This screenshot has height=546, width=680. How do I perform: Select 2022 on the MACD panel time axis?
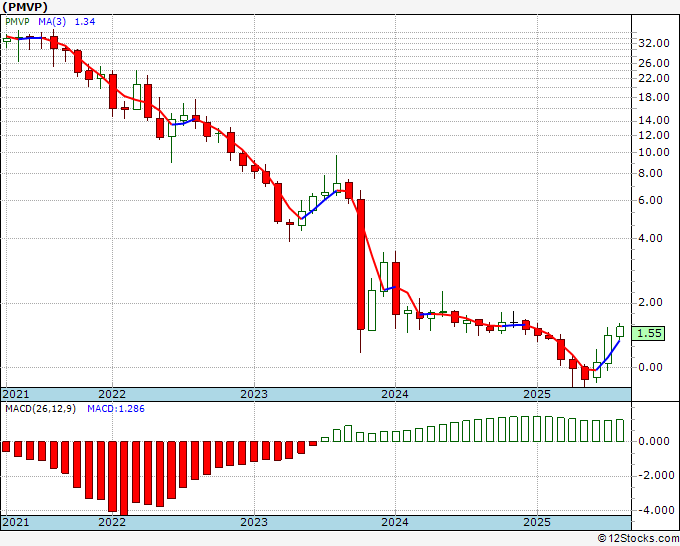[x=112, y=522]
